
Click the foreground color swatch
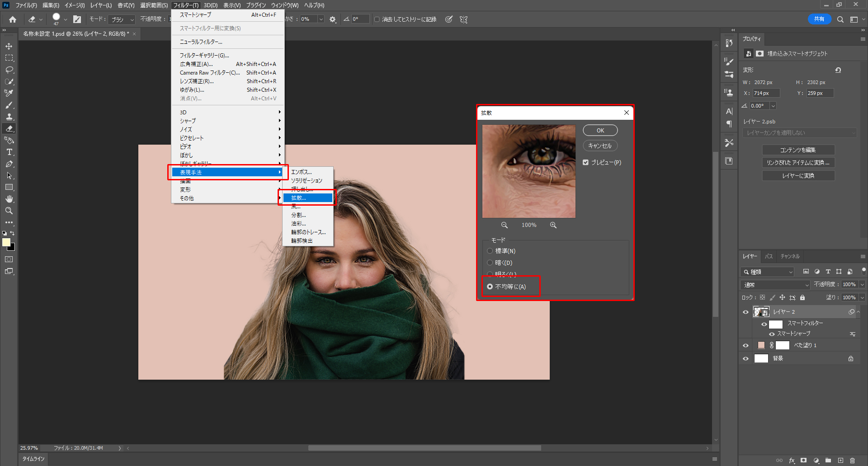click(6, 242)
